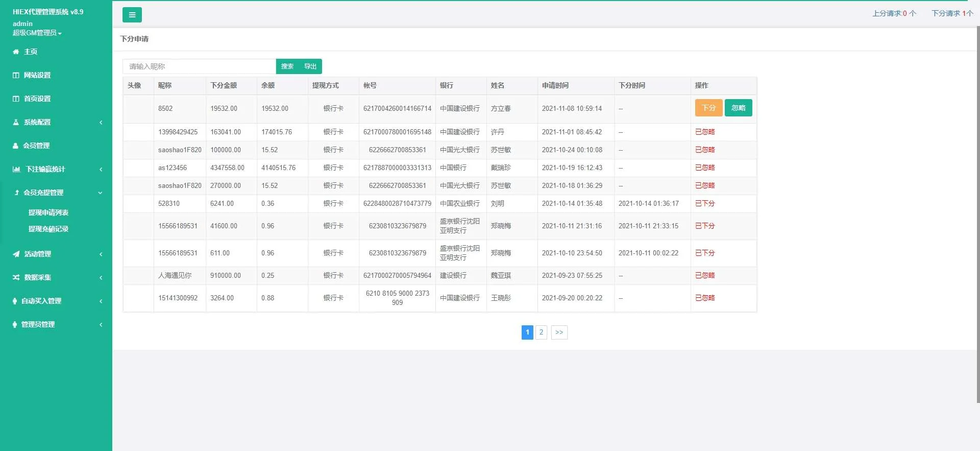Click the orange 下分 button for 8502
Image resolution: width=980 pixels, height=451 pixels.
pos(708,108)
